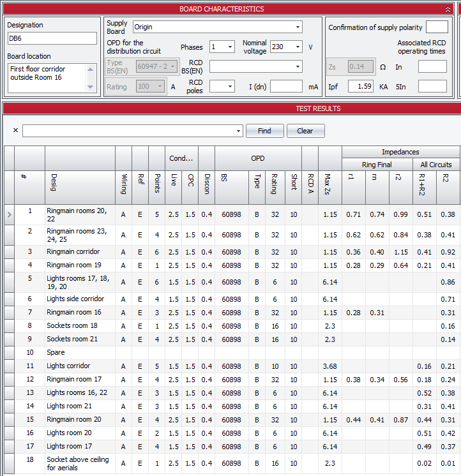
Task: Click the X icon beside search box
Action: point(15,131)
